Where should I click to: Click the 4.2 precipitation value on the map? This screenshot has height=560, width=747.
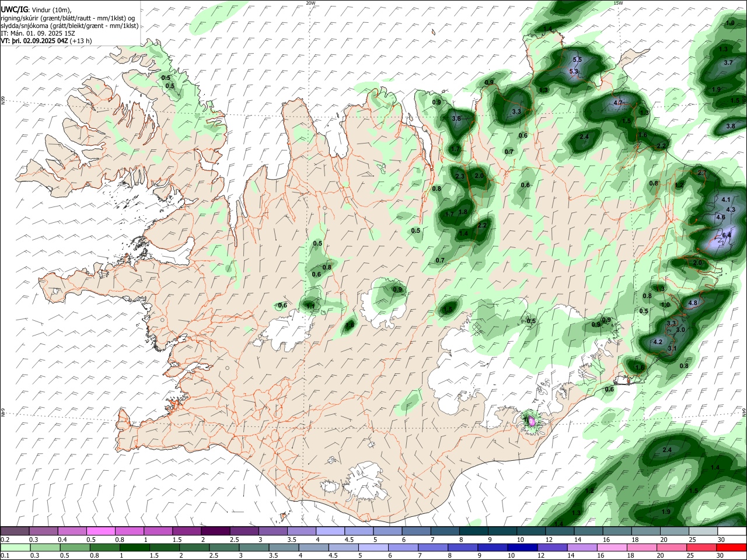(x=658, y=342)
